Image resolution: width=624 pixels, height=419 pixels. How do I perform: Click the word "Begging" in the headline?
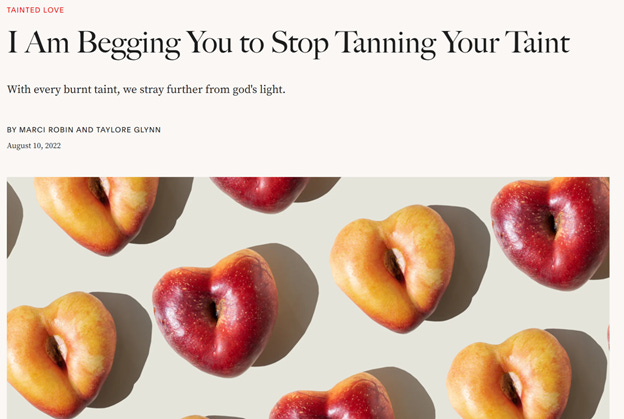(x=129, y=45)
